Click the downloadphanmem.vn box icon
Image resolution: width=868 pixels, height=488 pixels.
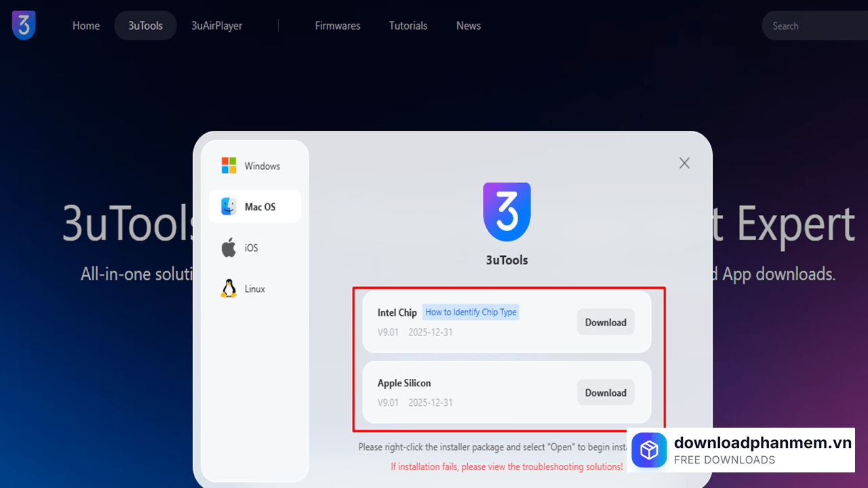pyautogui.click(x=649, y=450)
